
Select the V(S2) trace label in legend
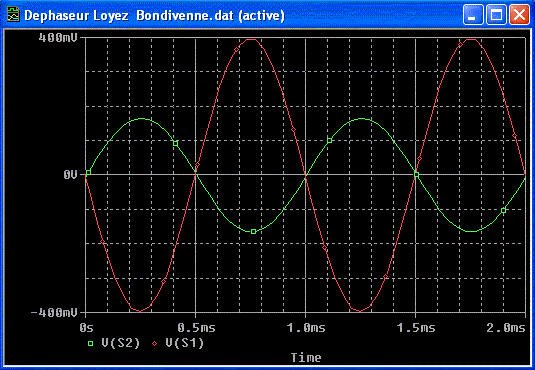tap(121, 343)
